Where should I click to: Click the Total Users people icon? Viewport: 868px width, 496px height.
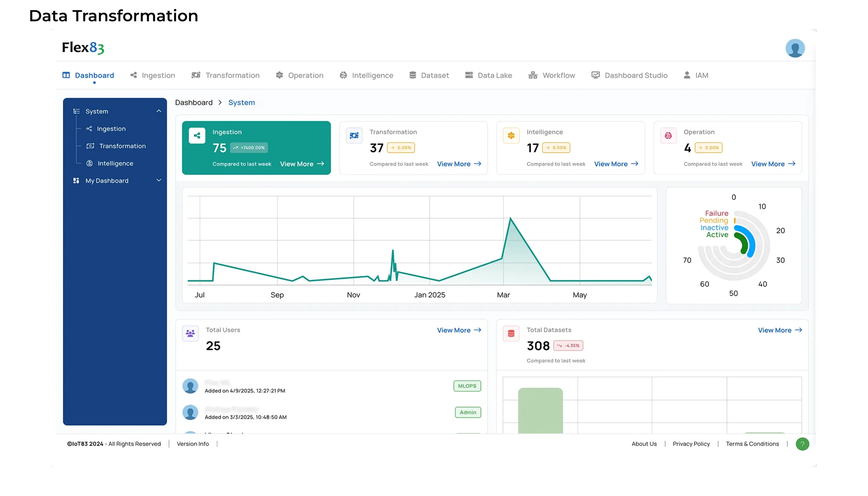coord(190,333)
